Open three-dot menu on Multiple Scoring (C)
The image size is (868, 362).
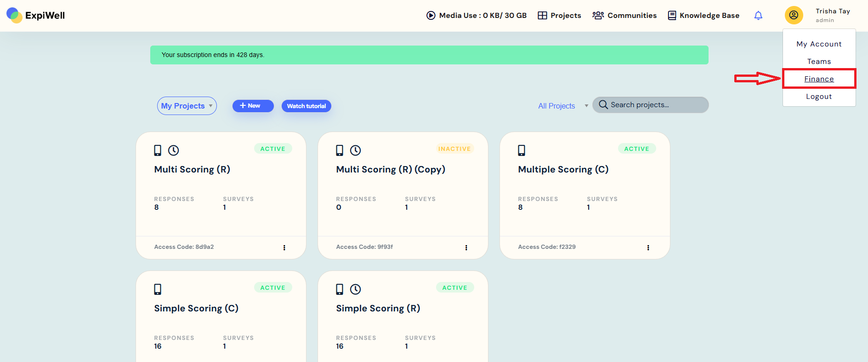point(648,247)
